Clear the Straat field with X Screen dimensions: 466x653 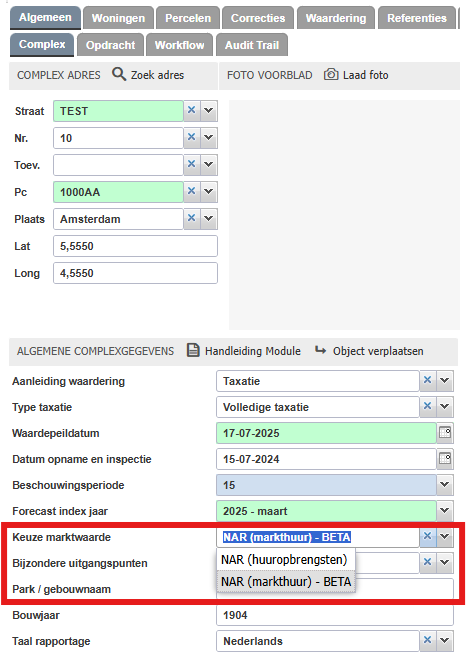coord(192,110)
